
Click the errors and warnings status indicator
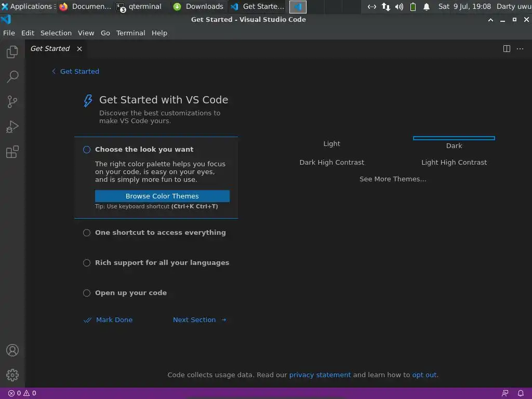click(22, 393)
